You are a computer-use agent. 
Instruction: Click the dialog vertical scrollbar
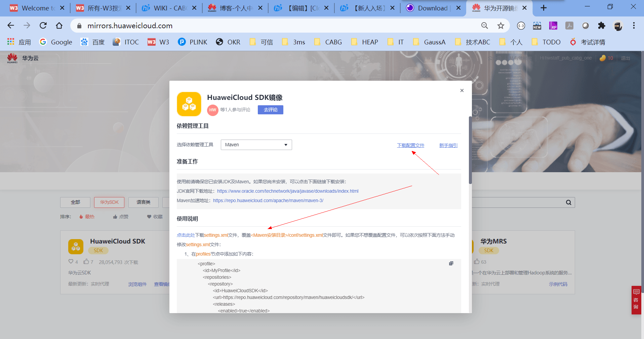tap(470, 150)
